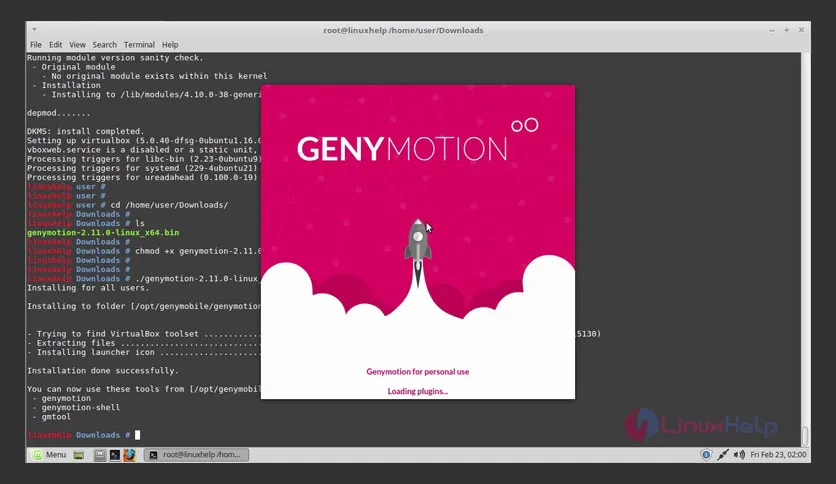The height and width of the screenshot is (484, 836).
Task: Launch the terminal from panel launcher
Action: [x=115, y=455]
